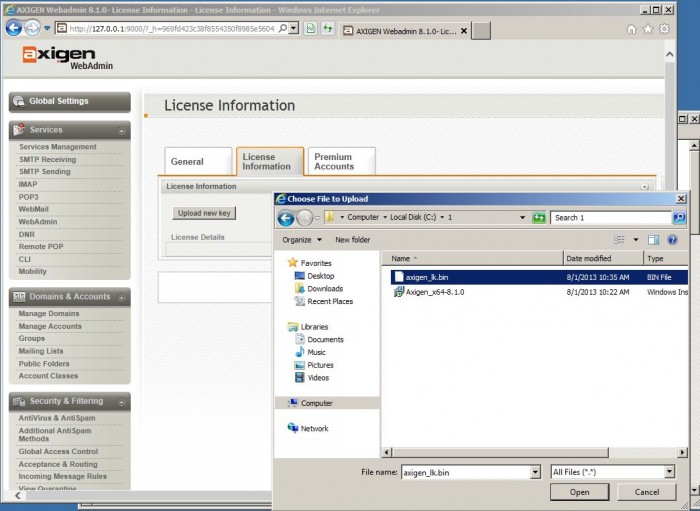Open the All Files type filter dropdown

point(669,472)
